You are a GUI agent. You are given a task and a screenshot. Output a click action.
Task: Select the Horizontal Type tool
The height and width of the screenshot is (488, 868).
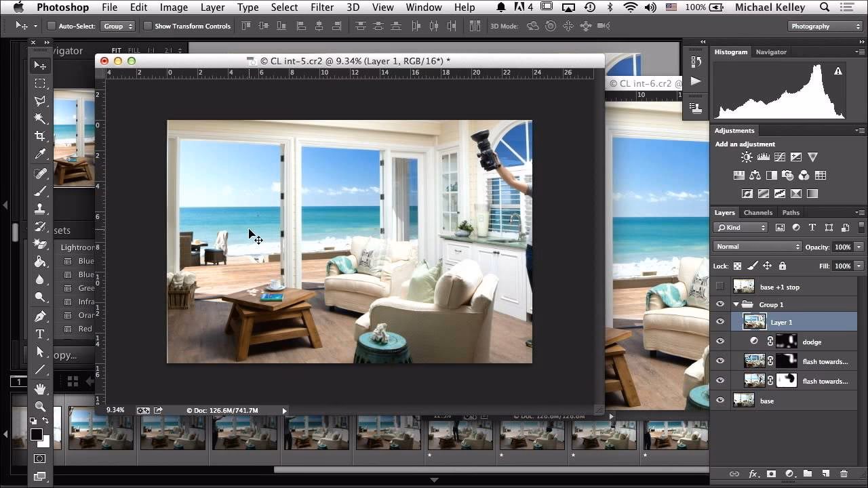[40, 334]
